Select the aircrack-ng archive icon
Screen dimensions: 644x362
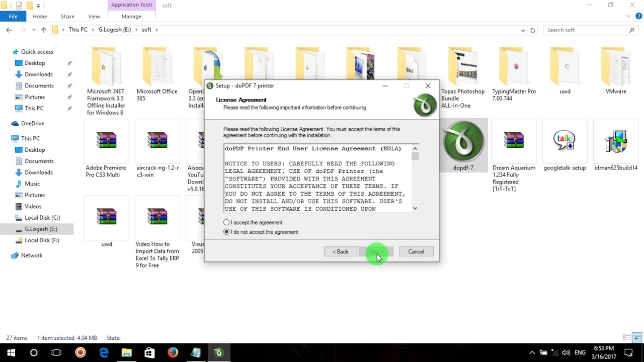tap(157, 141)
